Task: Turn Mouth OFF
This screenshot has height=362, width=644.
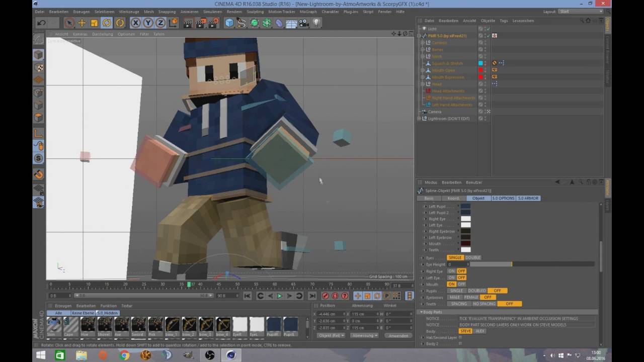Action: 461,284
